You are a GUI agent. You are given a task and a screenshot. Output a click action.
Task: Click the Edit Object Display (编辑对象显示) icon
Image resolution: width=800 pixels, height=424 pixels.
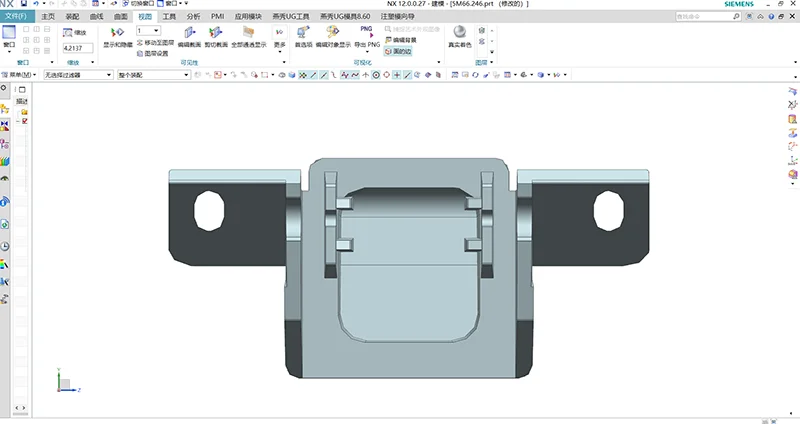[332, 33]
